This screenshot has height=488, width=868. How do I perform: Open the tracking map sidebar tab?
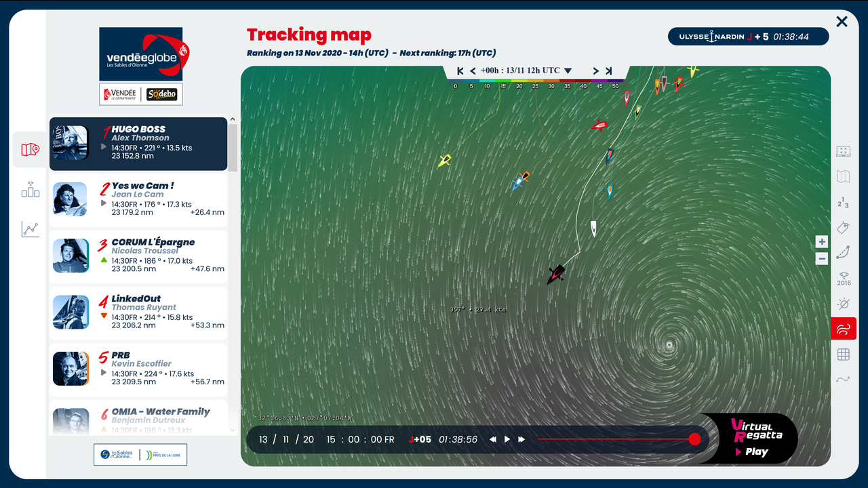[31, 150]
